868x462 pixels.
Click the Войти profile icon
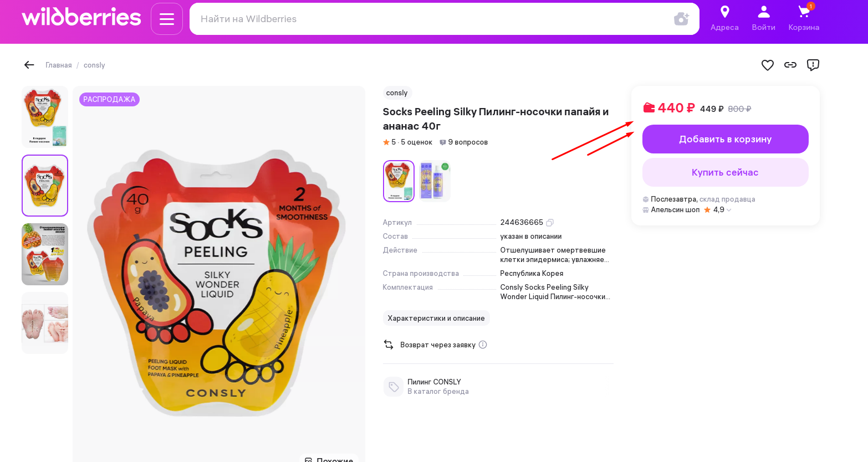pos(763,12)
